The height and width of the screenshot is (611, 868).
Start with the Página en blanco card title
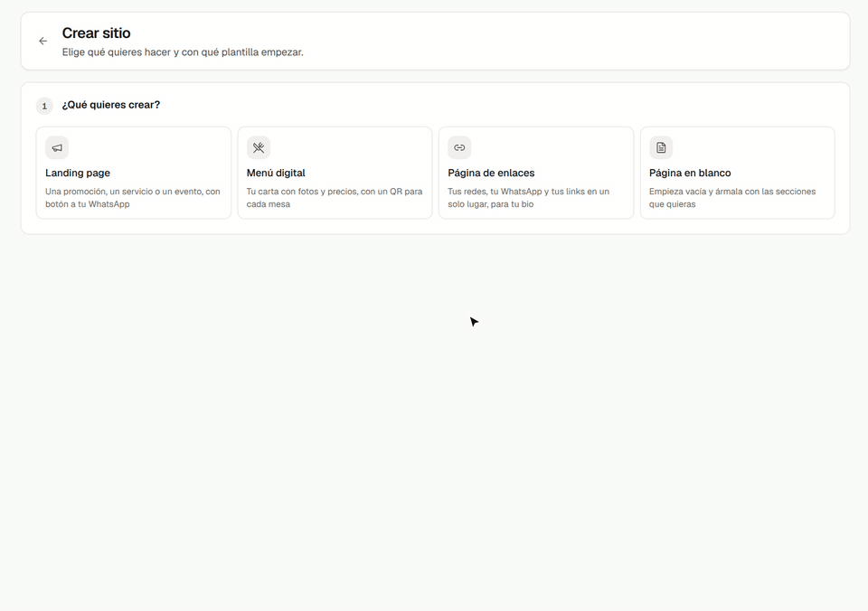click(690, 173)
